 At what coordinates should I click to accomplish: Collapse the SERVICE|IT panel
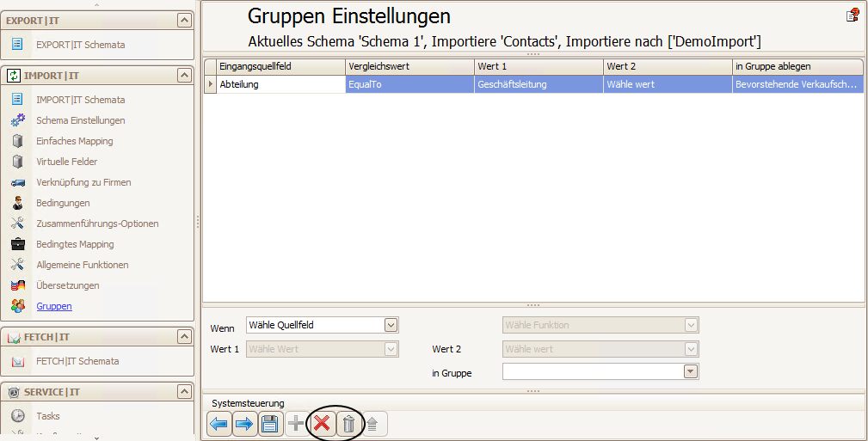coord(184,392)
